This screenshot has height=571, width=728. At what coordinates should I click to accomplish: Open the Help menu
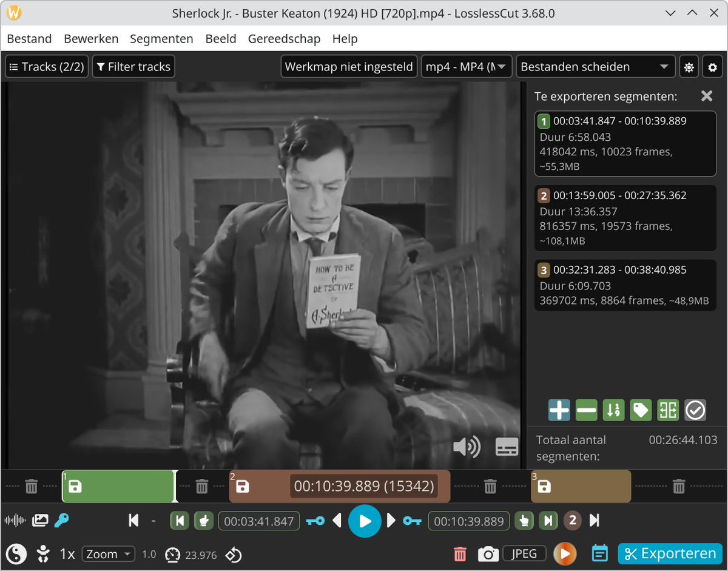point(345,39)
